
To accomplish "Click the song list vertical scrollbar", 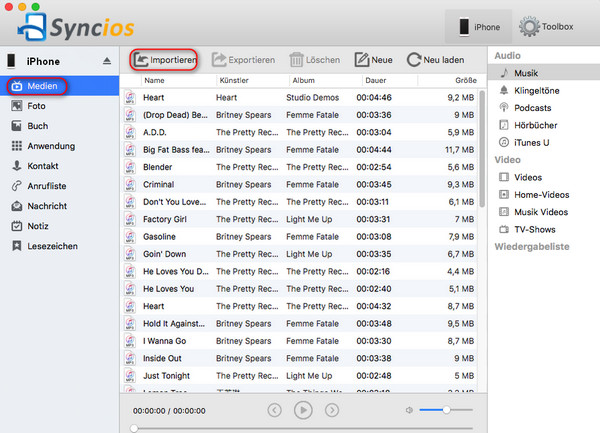I will coord(482,149).
